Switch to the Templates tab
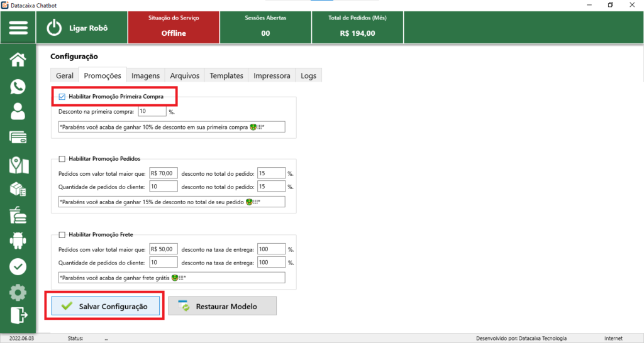The image size is (644, 343). pos(226,75)
